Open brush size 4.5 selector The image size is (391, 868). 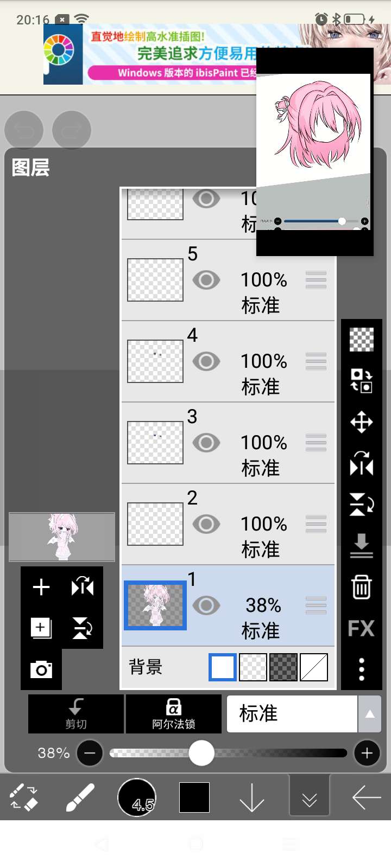(137, 797)
